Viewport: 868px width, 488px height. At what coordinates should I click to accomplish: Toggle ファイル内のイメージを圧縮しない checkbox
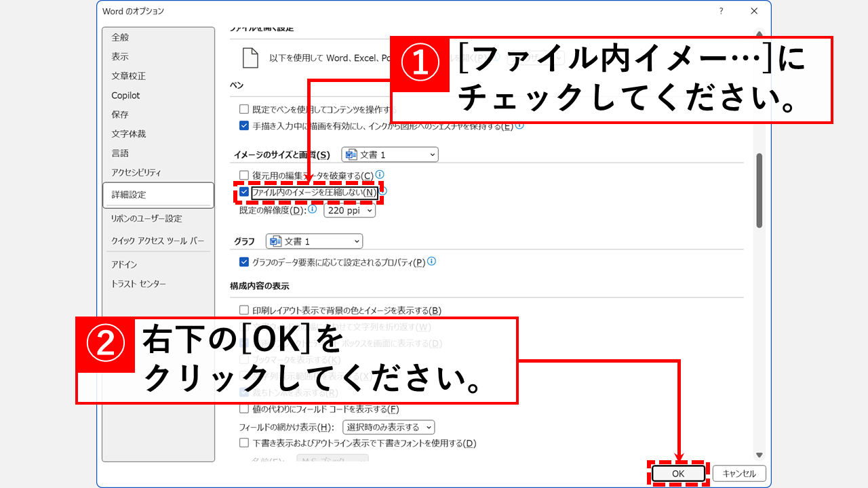click(x=244, y=192)
